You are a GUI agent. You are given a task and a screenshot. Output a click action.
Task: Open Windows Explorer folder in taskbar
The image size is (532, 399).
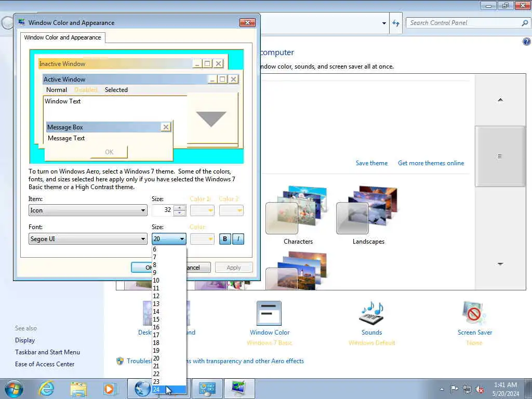tap(79, 389)
